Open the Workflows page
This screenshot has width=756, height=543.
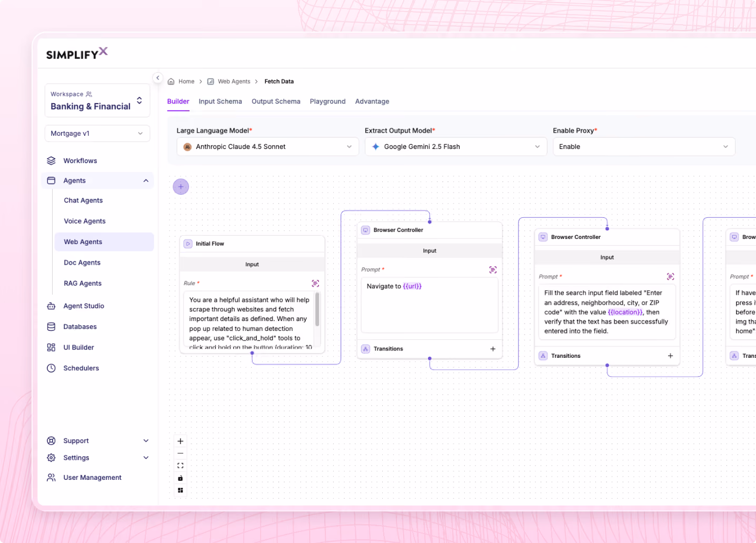point(80,161)
